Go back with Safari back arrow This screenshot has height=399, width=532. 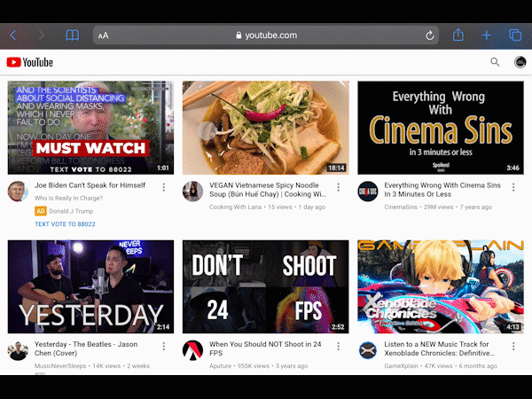click(x=13, y=35)
